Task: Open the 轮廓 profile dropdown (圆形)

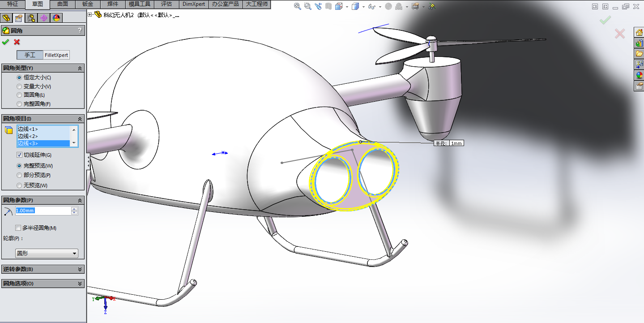Action: click(x=47, y=254)
